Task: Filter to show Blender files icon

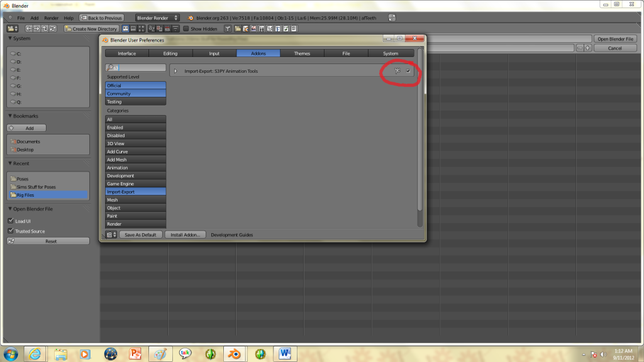Action: tap(246, 29)
